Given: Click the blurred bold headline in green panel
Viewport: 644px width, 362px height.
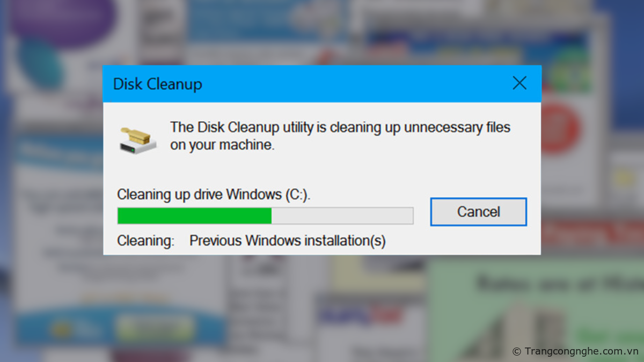Looking at the screenshot, I should pyautogui.click(x=558, y=283).
